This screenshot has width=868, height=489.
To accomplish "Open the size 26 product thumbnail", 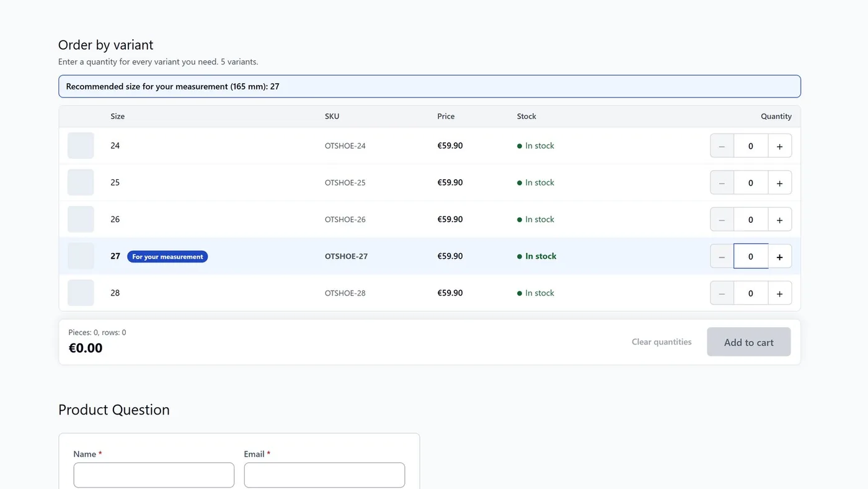I will [81, 219].
